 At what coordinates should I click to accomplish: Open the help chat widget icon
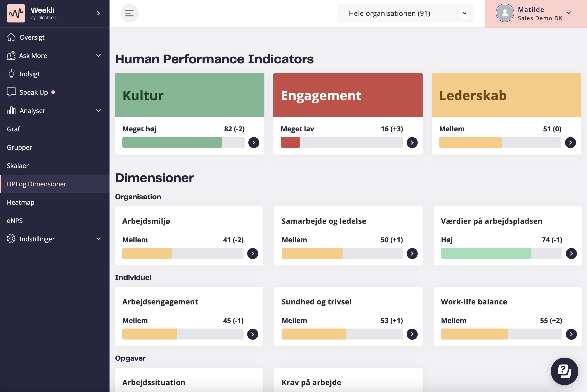point(564,371)
